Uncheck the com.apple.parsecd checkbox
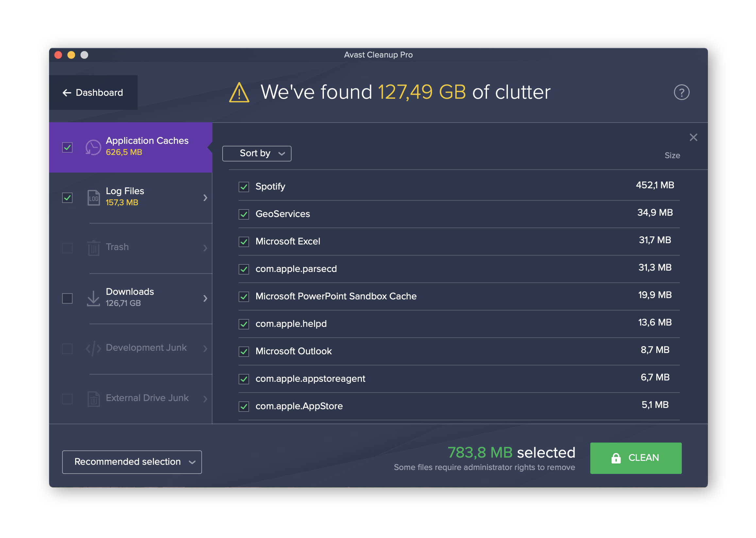756x538 pixels. point(244,269)
